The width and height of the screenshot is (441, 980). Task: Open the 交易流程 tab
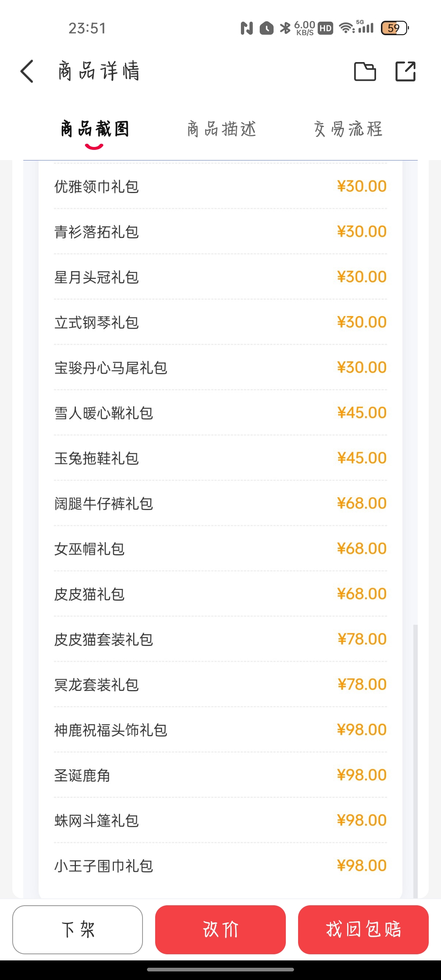click(348, 129)
